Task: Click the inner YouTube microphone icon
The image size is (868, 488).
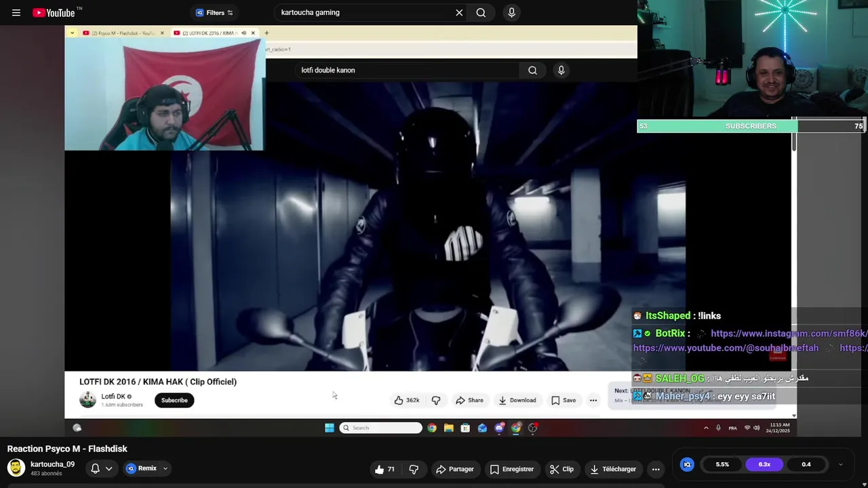Action: point(561,70)
